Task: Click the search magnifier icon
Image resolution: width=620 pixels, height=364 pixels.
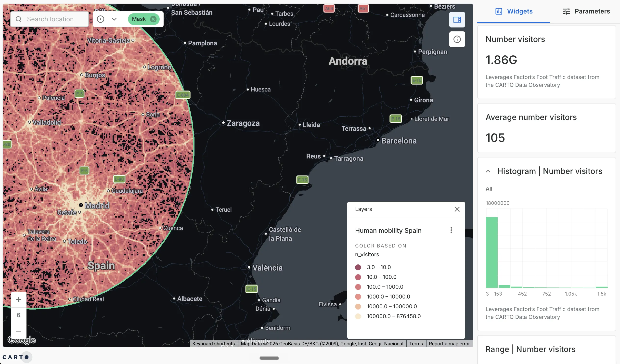Action: coord(18,19)
